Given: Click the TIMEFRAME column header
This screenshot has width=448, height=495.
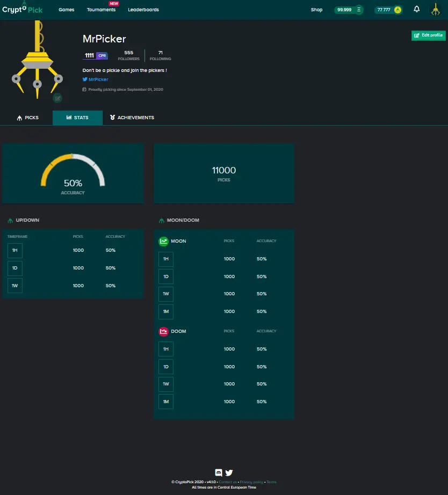Looking at the screenshot, I should pos(17,236).
